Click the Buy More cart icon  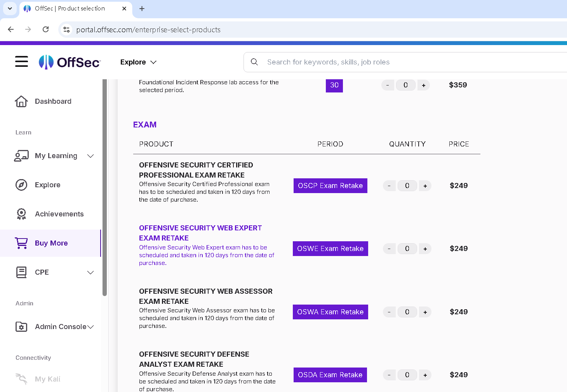[21, 243]
